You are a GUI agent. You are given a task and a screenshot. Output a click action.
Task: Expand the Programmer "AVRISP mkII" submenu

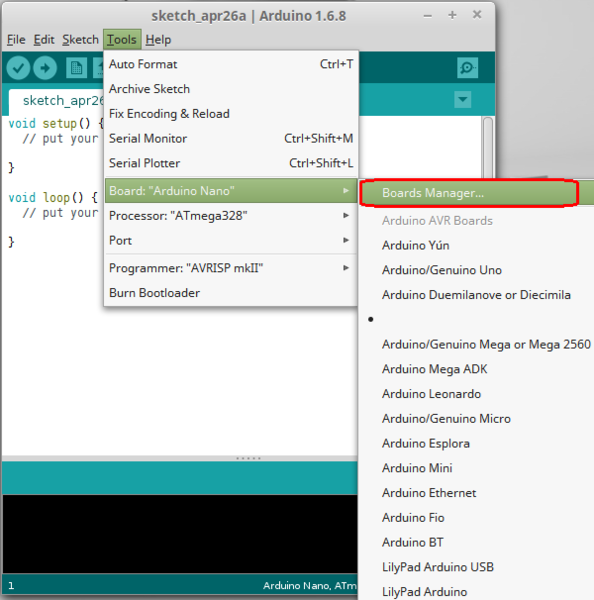coord(231,268)
